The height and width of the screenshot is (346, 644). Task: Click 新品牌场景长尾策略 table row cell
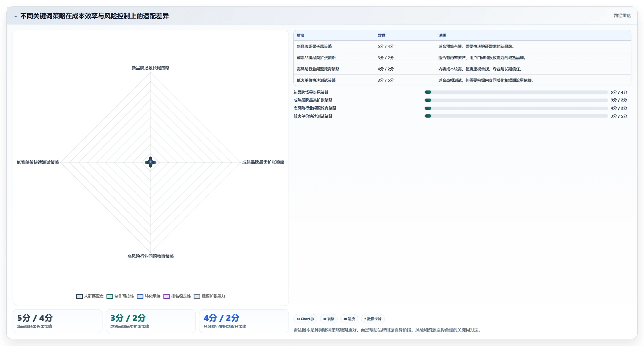[x=314, y=47]
